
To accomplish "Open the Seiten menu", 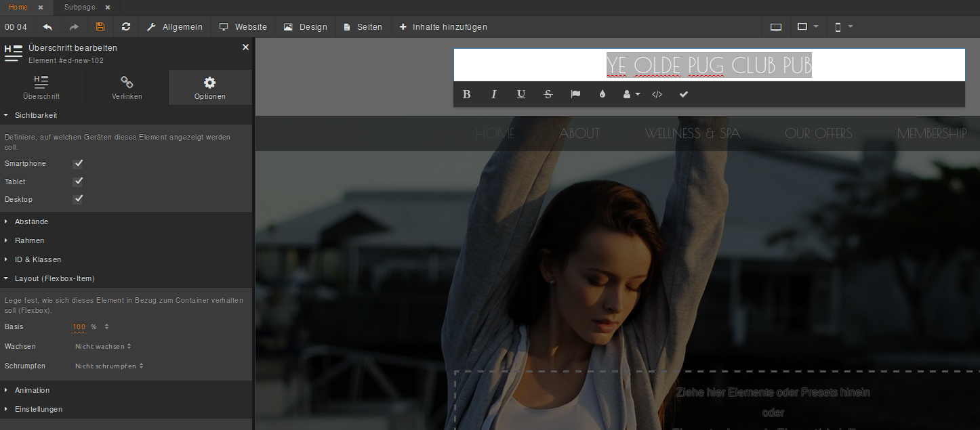I will point(363,27).
